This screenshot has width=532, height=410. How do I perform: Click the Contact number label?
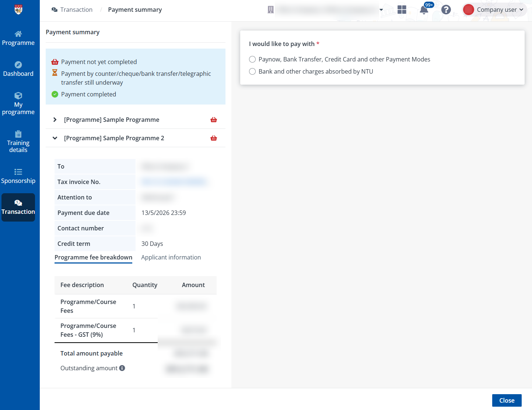pos(81,228)
